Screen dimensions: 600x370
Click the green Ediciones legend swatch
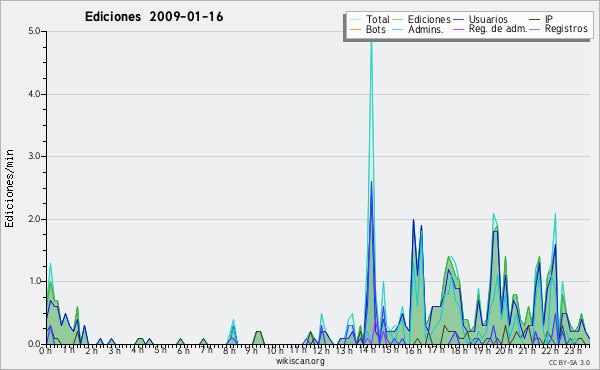tap(398, 20)
